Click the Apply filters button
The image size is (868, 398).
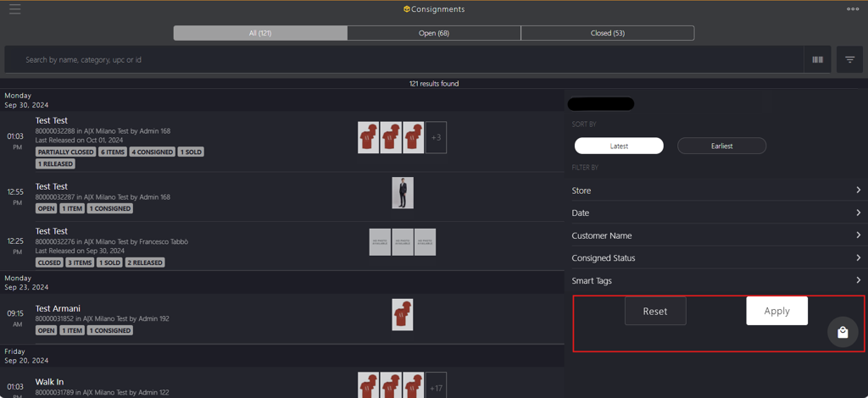point(776,311)
